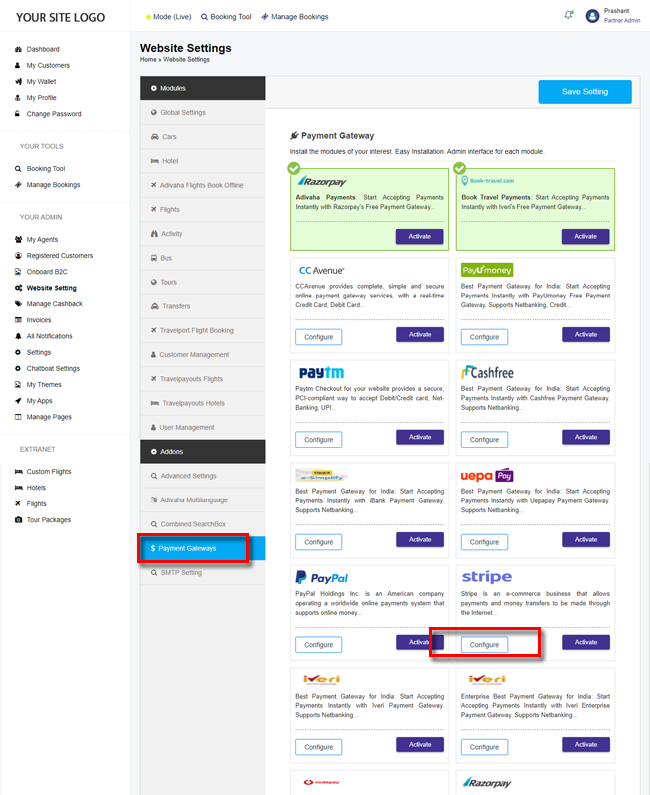Click the YOUR SITE LOGO header
The image size is (650, 795).
(60, 17)
